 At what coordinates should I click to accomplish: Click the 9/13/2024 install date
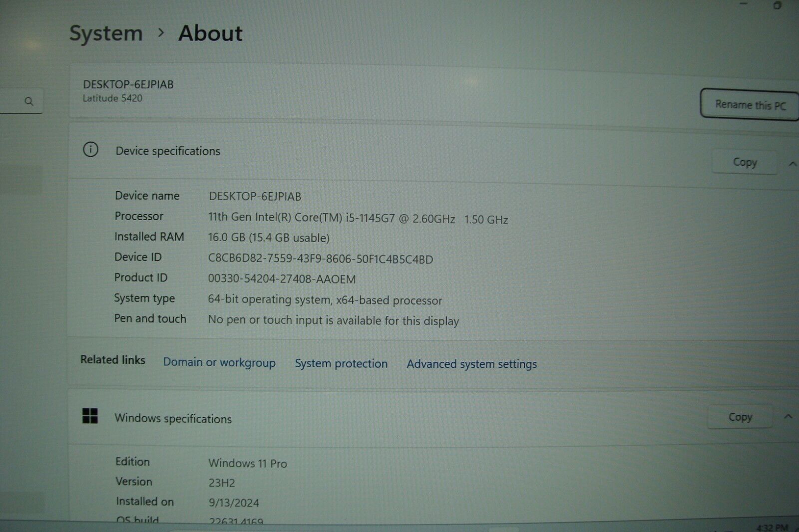(x=234, y=503)
